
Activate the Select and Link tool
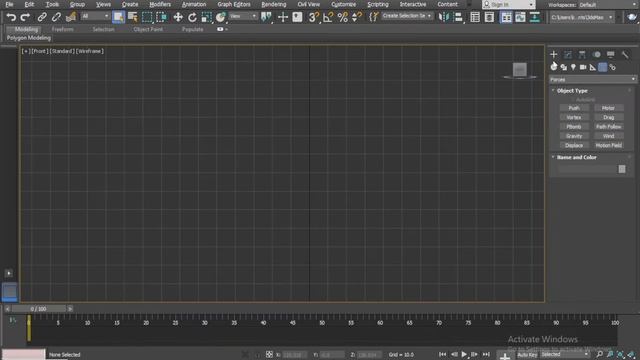[42, 17]
